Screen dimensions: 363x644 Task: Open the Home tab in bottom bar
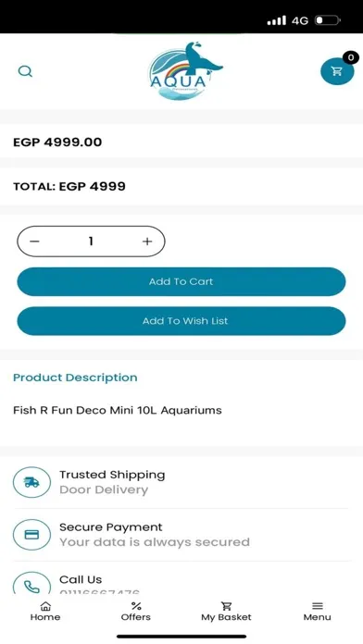(45, 611)
